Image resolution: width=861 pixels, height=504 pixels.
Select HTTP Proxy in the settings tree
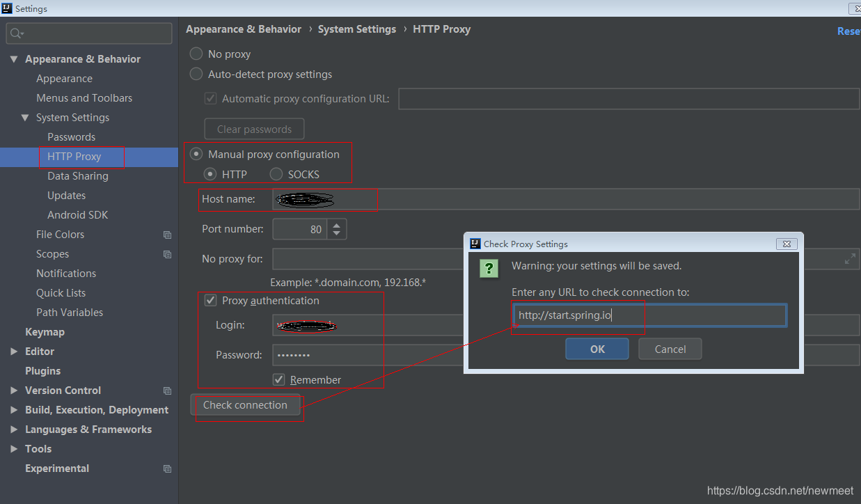(x=74, y=157)
